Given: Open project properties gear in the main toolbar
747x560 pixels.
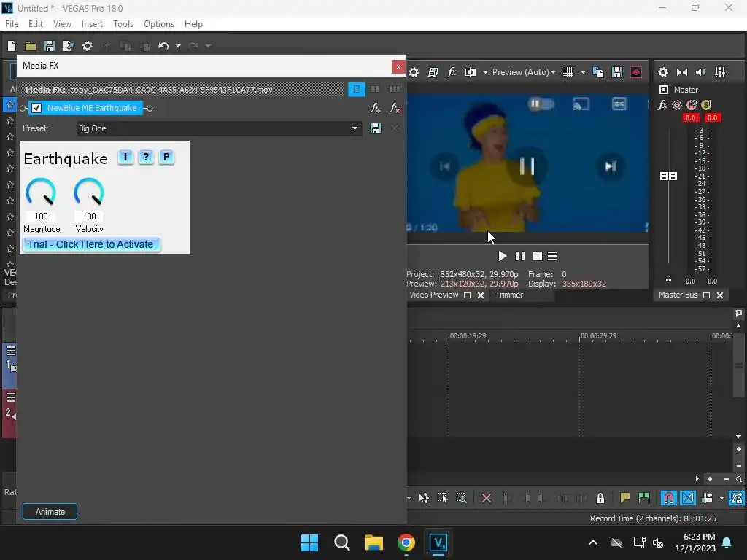Looking at the screenshot, I should click(88, 46).
